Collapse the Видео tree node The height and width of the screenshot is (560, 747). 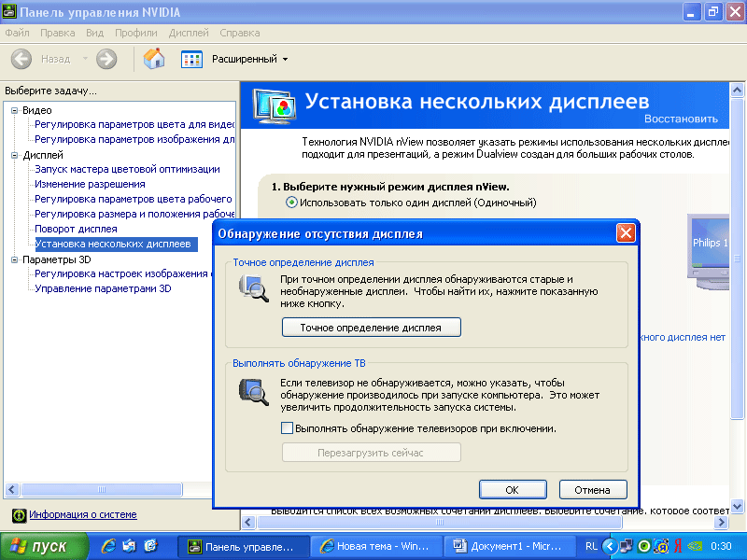pyautogui.click(x=14, y=110)
